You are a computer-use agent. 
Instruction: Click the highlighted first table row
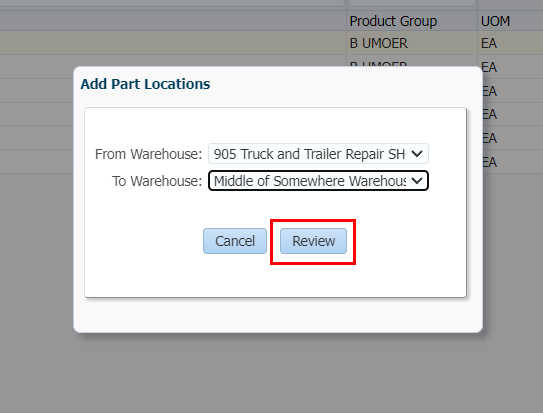[272, 43]
